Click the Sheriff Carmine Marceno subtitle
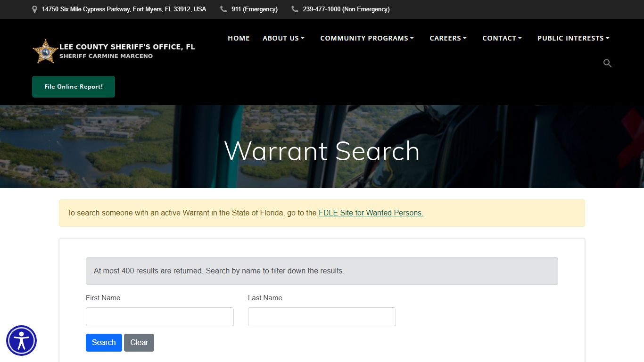Viewport: 644px width, 362px height. coord(106,56)
